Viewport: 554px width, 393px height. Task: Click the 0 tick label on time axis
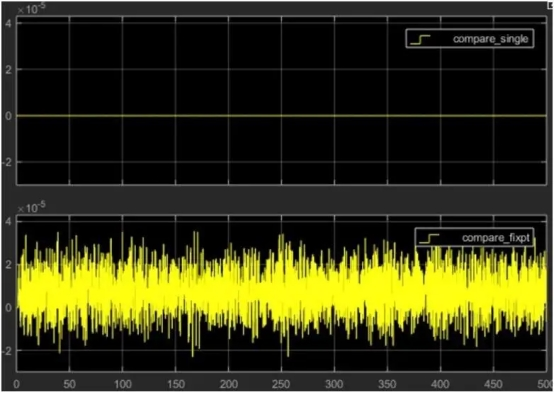(16, 384)
